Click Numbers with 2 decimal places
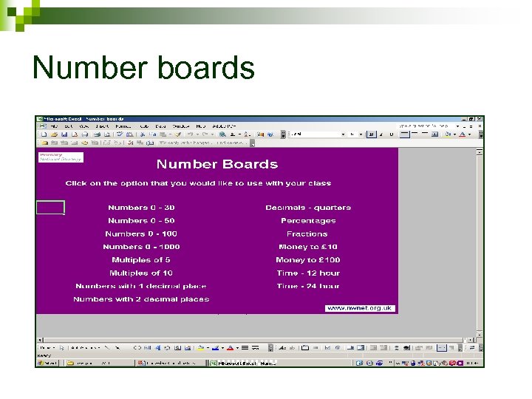Image resolution: width=532 pixels, height=399 pixels. (x=141, y=299)
